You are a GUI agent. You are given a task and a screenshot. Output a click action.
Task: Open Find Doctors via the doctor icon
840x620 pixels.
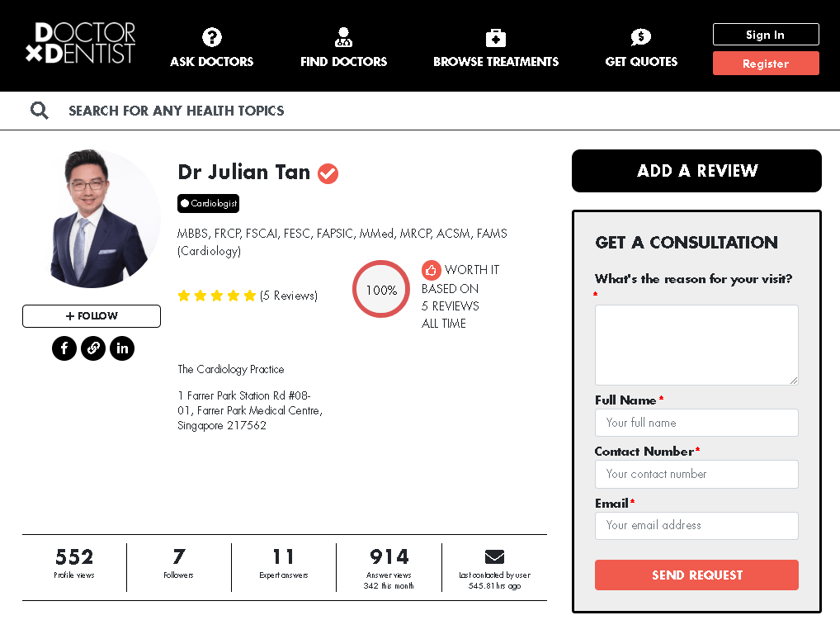pos(344,37)
